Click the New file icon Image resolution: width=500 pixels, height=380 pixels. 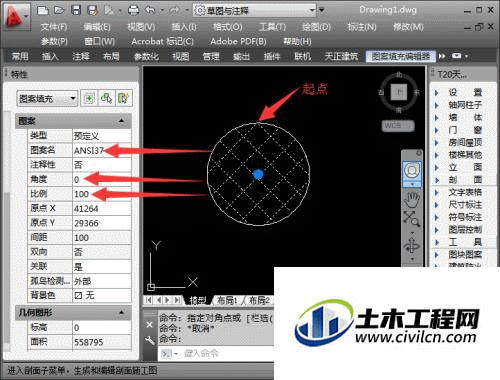[x=43, y=10]
